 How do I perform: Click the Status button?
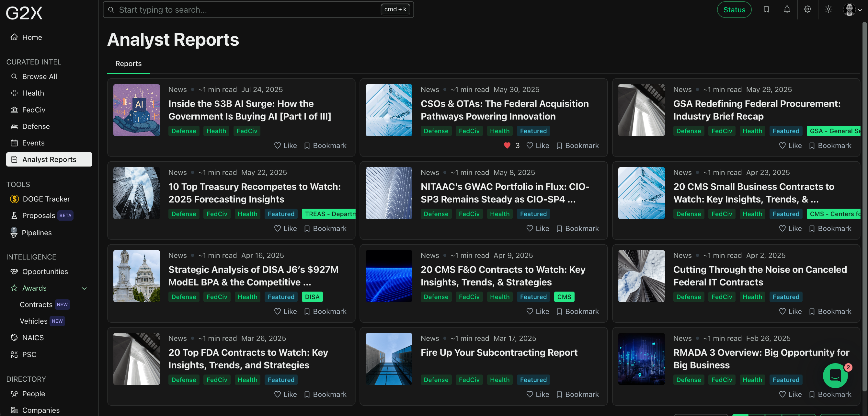click(x=734, y=9)
